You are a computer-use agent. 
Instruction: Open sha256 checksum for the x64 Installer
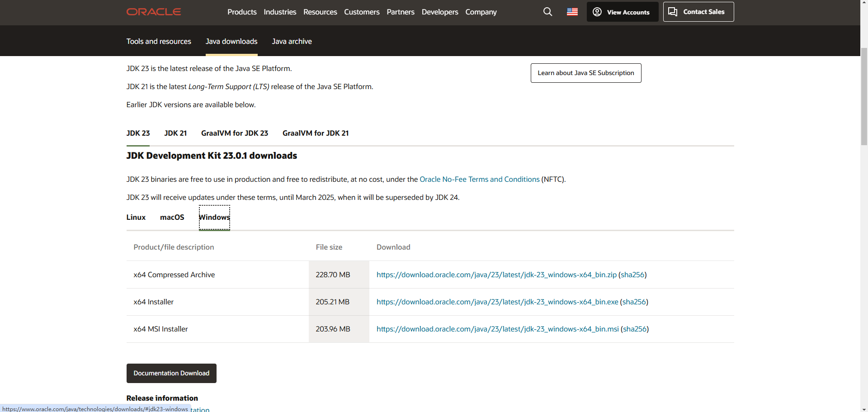[634, 302]
